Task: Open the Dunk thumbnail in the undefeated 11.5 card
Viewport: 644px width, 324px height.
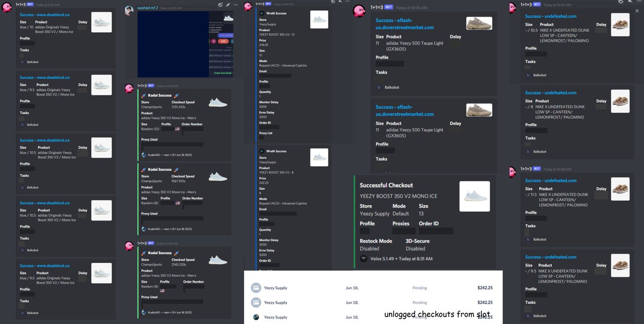Action: [x=620, y=189]
